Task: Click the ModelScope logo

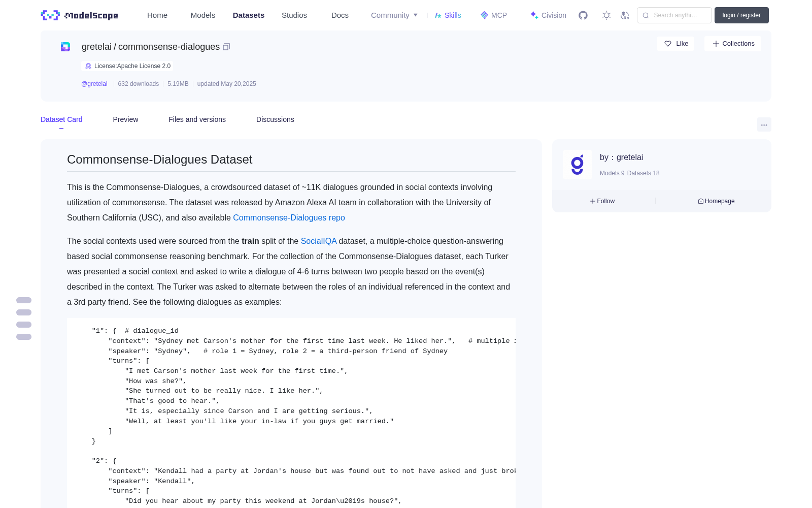Action: [x=79, y=15]
